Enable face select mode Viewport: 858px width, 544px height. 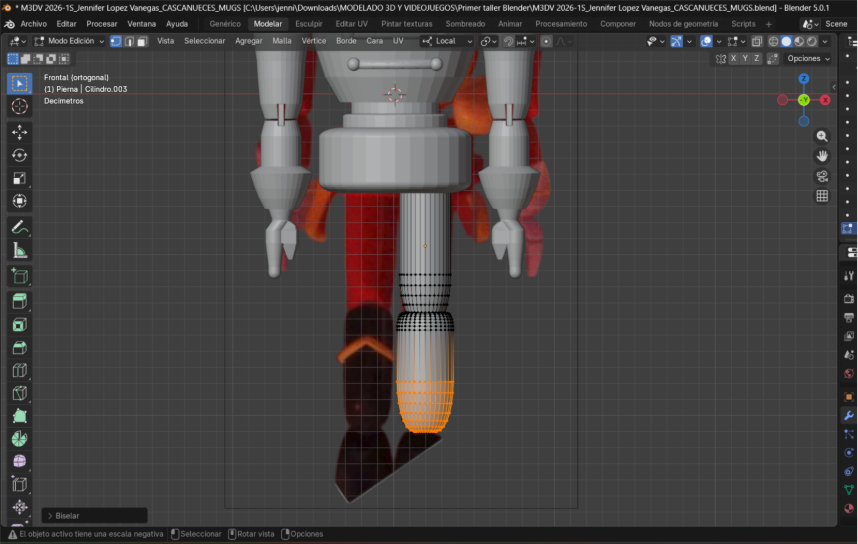click(142, 41)
